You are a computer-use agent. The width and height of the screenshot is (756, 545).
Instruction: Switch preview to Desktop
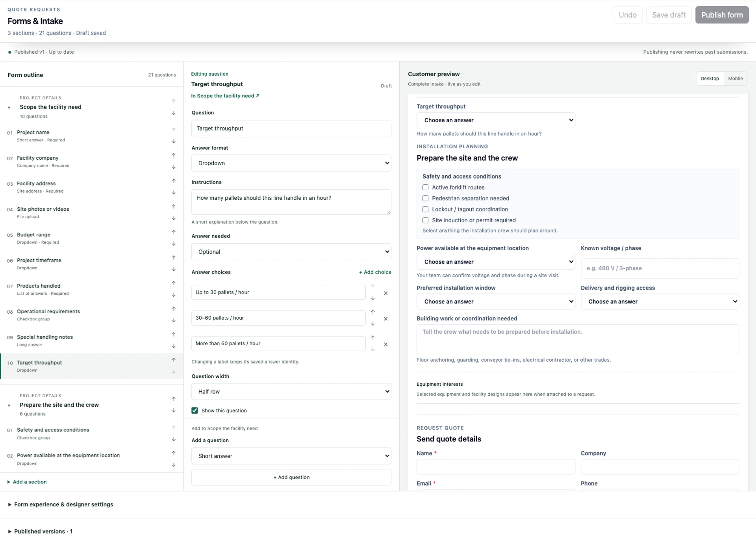(710, 78)
